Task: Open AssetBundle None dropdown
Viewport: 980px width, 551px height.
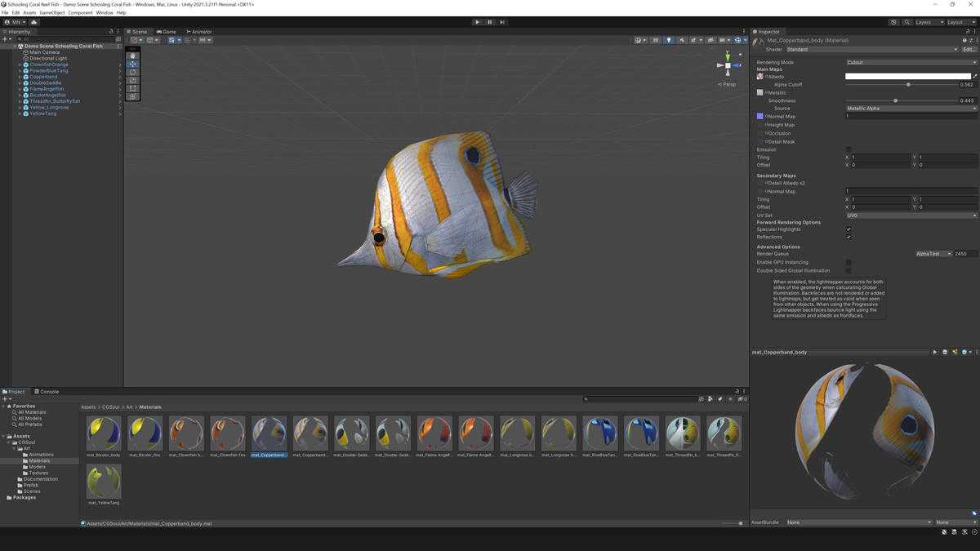Action: click(x=858, y=522)
